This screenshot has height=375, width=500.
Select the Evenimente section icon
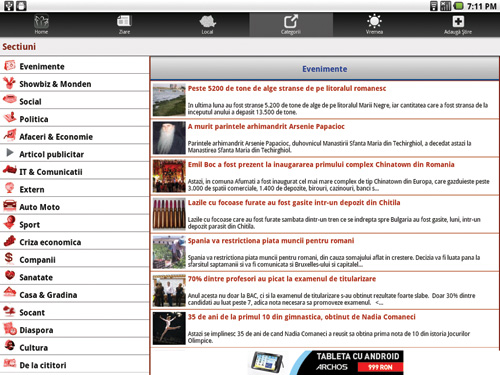[10, 66]
